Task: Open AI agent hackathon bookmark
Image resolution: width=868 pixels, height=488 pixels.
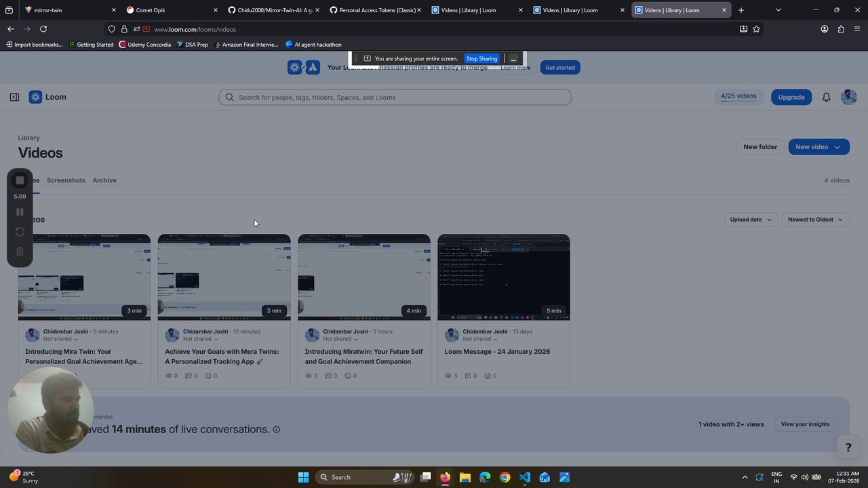Action: [x=313, y=45]
